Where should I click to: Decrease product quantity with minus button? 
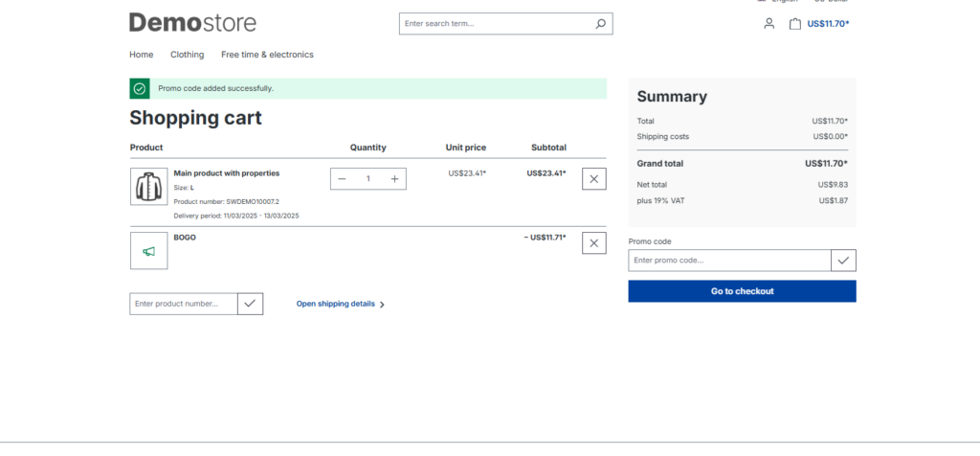[x=343, y=179]
